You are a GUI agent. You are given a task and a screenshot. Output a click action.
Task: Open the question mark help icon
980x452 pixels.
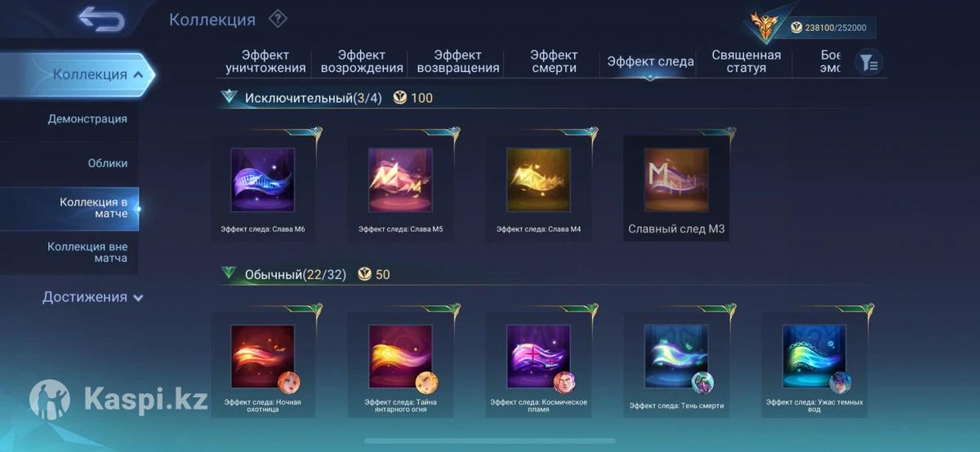coord(278,19)
